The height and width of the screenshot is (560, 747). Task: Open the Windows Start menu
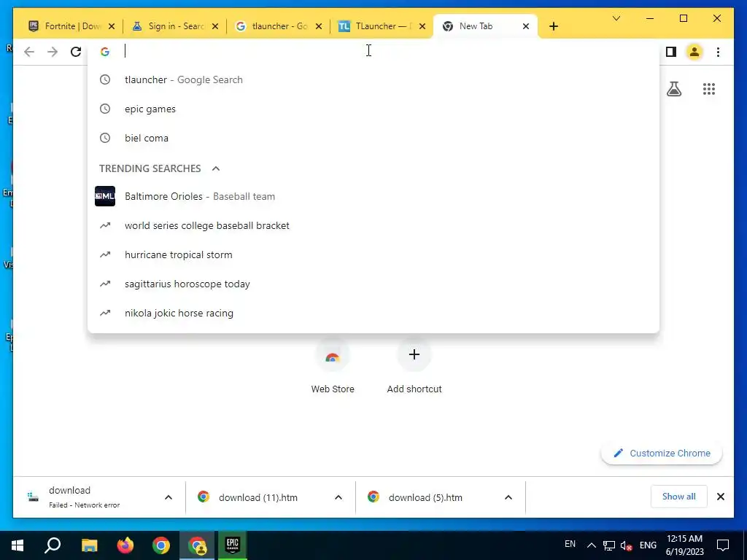pos(18,545)
